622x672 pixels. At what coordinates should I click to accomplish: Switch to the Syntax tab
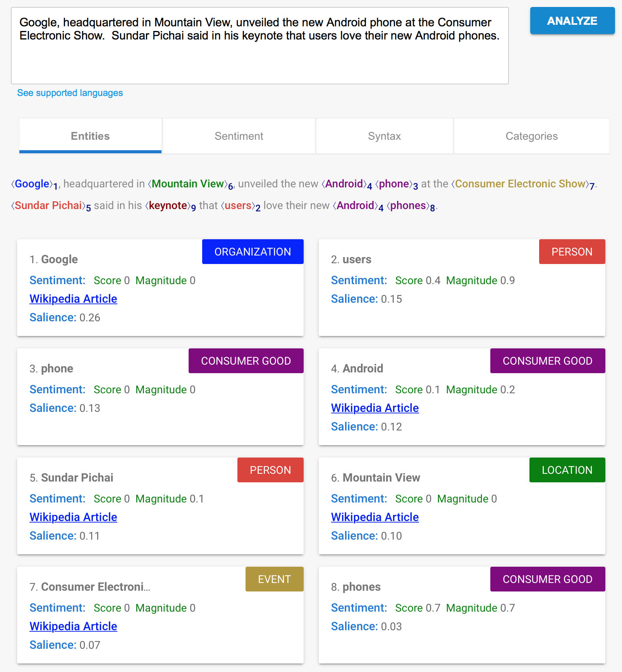[x=384, y=136]
